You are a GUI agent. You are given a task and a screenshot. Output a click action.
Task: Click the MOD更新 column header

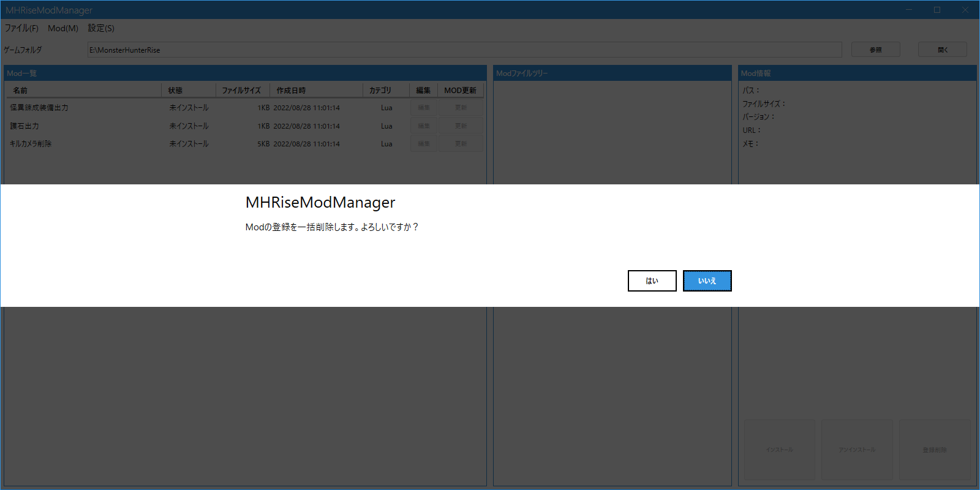[x=461, y=90]
